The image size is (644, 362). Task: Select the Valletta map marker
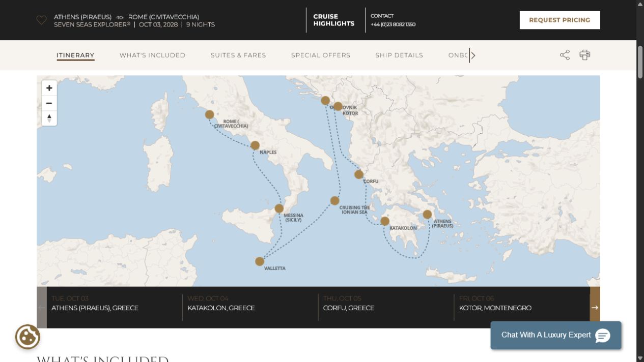point(260,261)
